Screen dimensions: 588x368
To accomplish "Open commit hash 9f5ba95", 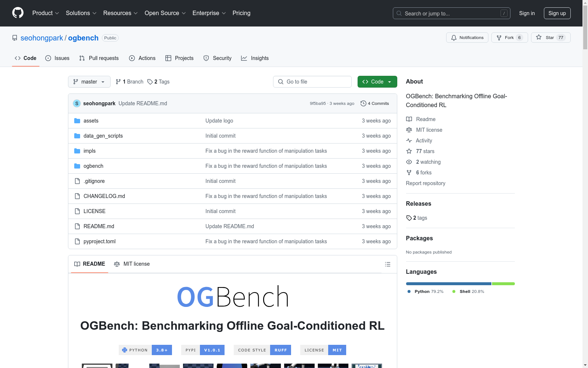I will [318, 103].
